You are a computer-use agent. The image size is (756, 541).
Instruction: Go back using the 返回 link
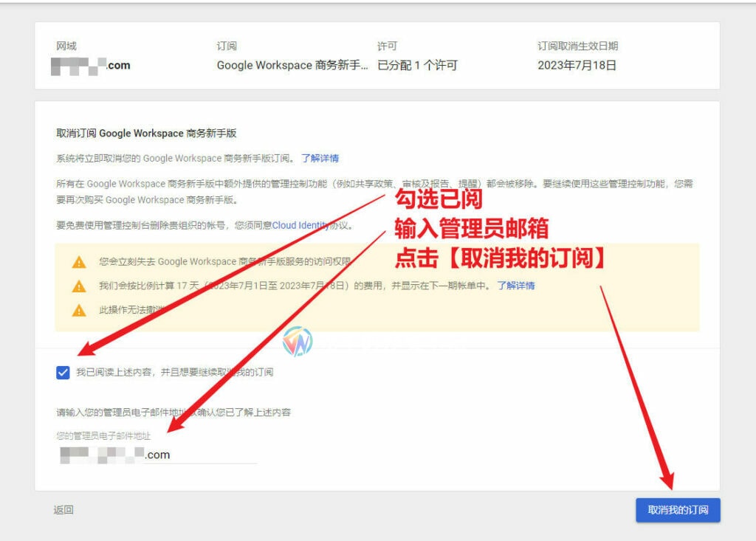coord(63,510)
